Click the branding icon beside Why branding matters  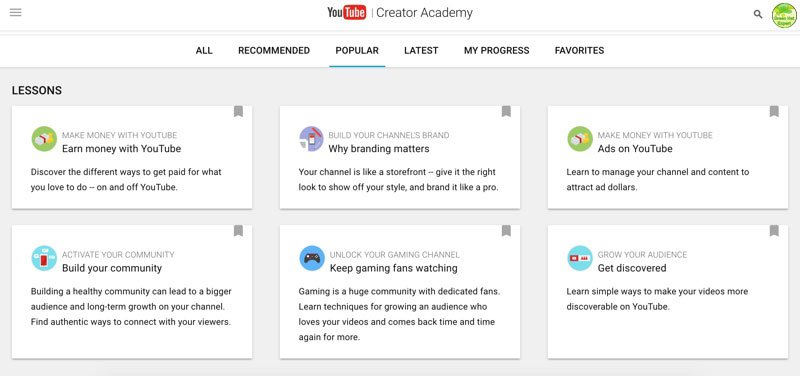pos(311,139)
